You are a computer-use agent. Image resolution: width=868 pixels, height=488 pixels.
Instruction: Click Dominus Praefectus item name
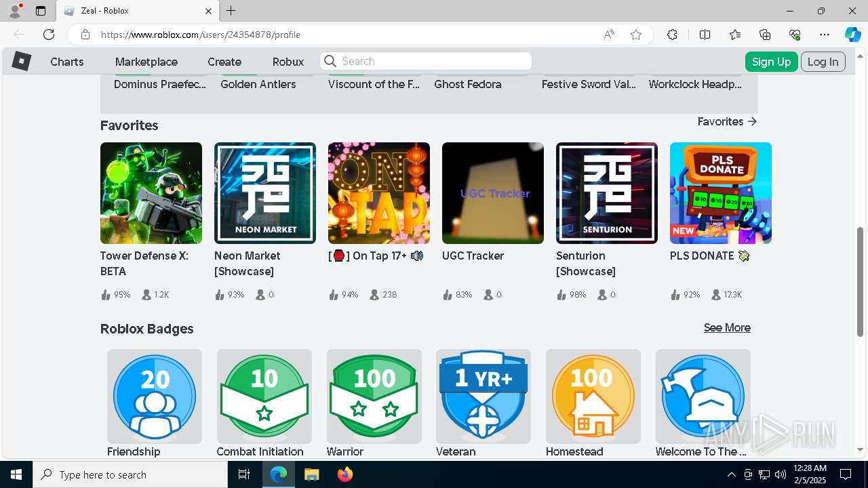coord(160,84)
